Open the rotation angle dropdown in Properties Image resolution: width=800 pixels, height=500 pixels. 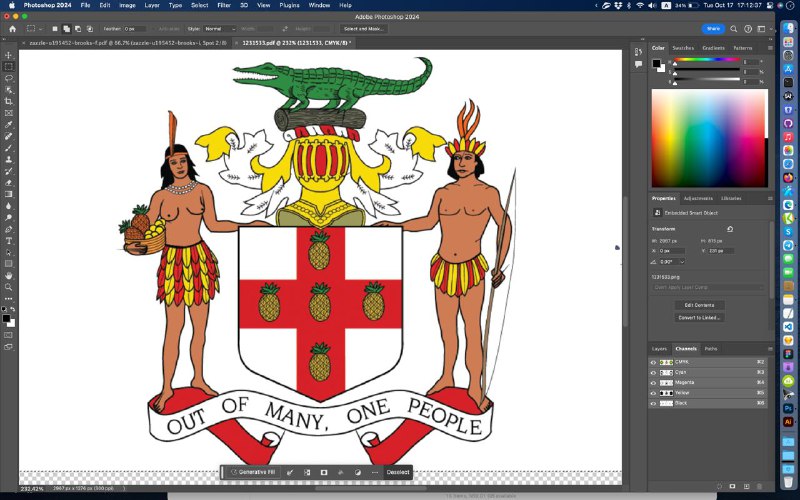click(x=682, y=262)
